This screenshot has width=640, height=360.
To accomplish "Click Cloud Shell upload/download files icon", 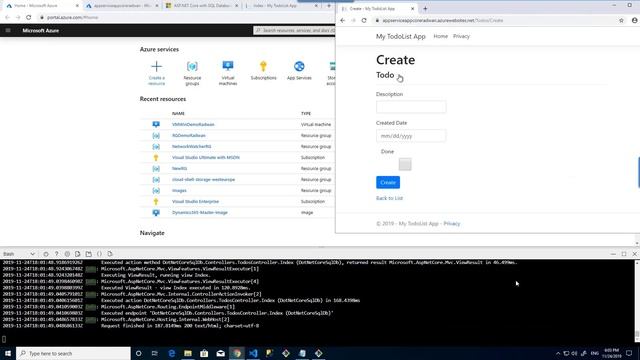I will coord(78,254).
